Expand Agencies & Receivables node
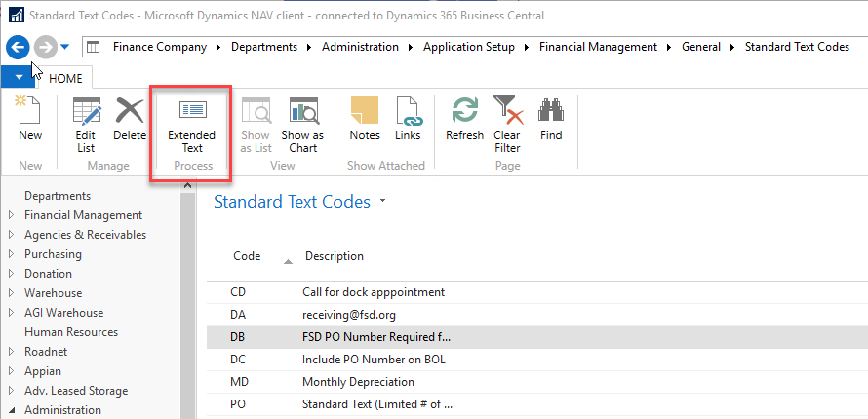868x419 pixels. pos(12,235)
